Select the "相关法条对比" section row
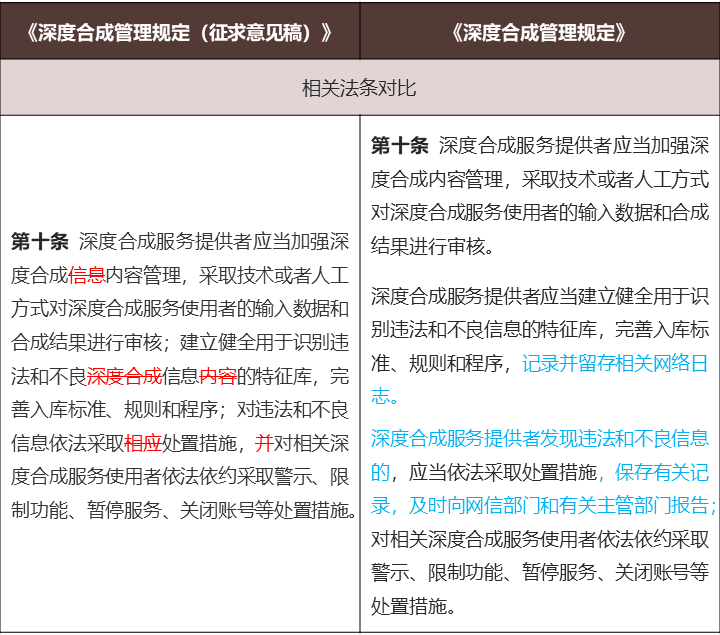The image size is (720, 635). click(x=359, y=88)
